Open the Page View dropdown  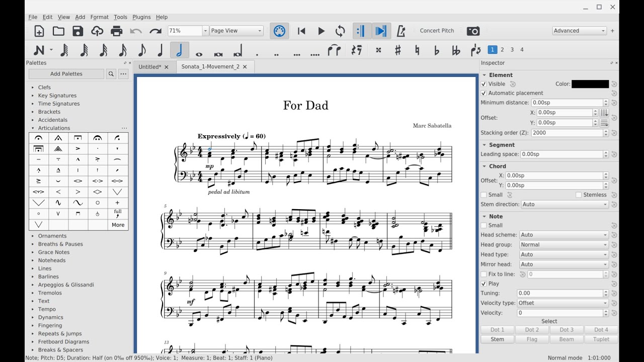click(x=236, y=31)
